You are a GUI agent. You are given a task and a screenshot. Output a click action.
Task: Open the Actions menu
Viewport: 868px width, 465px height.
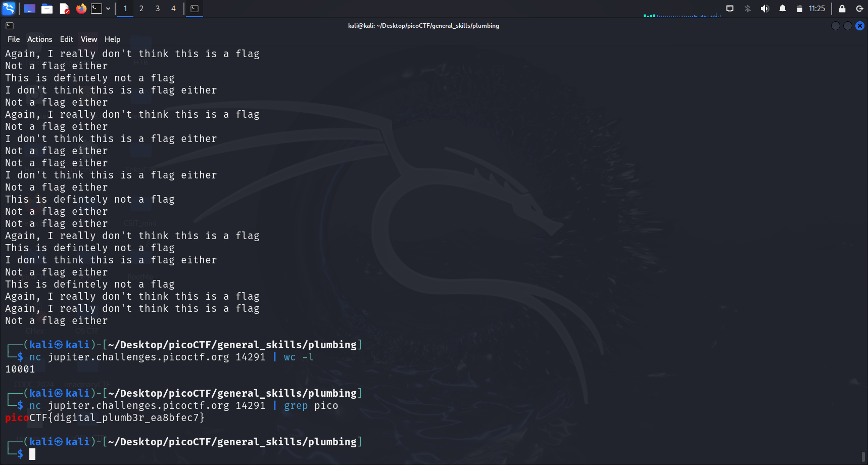click(39, 39)
